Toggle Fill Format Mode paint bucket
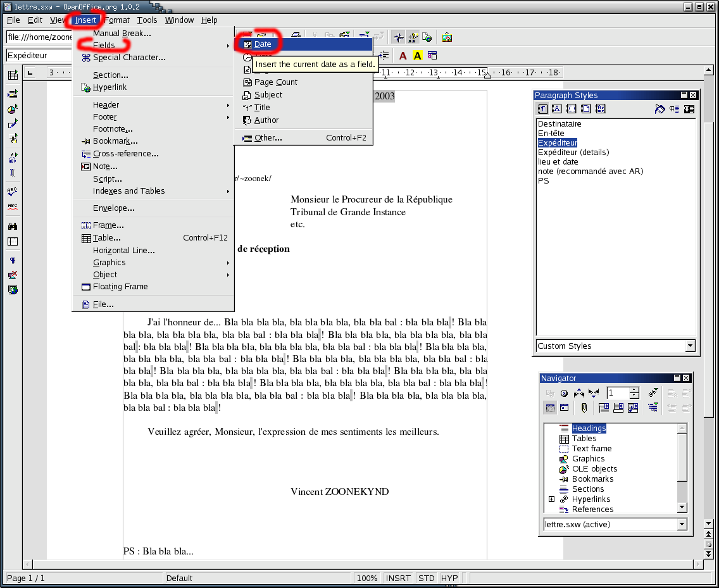The height and width of the screenshot is (588, 719). click(660, 109)
